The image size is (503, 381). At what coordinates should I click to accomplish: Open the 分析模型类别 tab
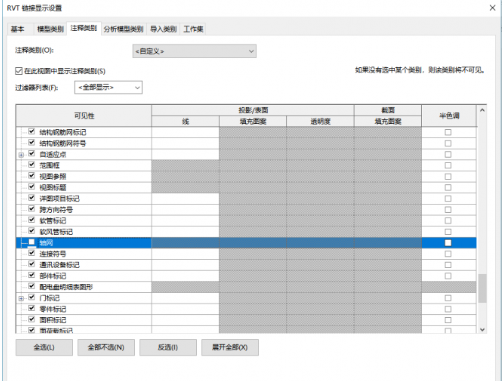coord(123,29)
